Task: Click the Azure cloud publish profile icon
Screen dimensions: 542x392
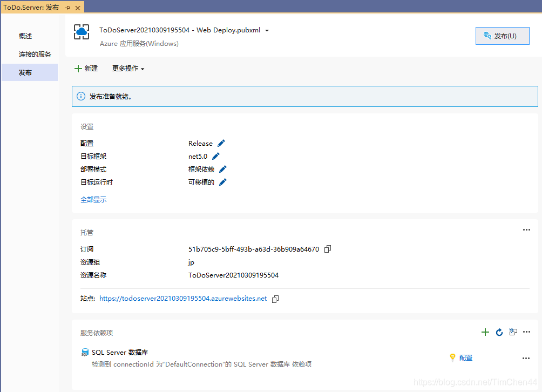Action: 82,32
